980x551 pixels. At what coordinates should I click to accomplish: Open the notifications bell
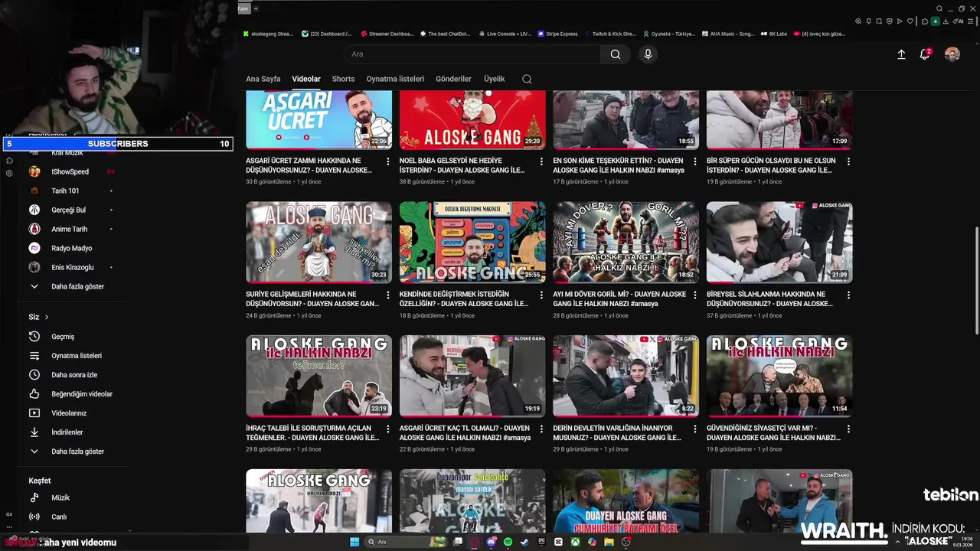pyautogui.click(x=925, y=54)
